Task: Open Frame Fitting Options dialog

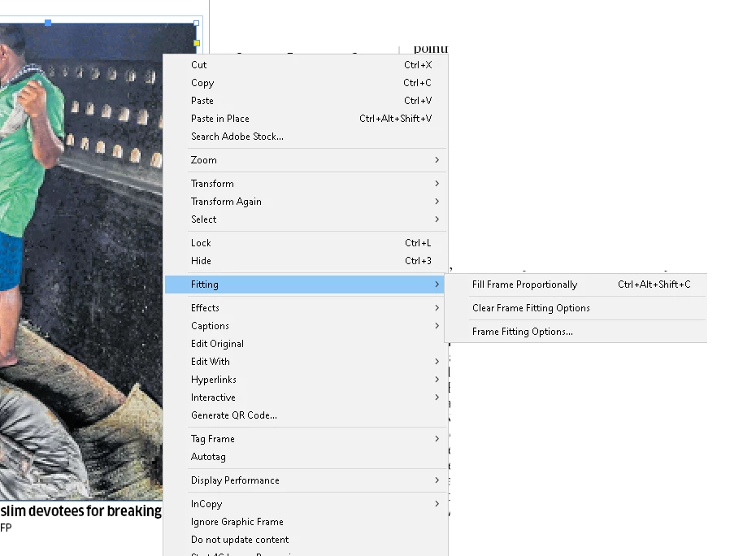Action: pyautogui.click(x=576, y=332)
